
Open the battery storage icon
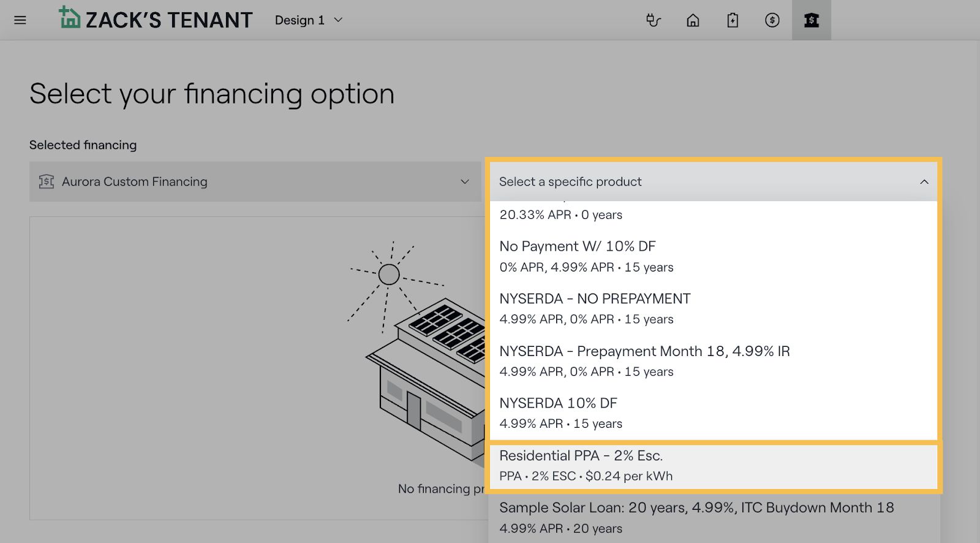(x=733, y=20)
